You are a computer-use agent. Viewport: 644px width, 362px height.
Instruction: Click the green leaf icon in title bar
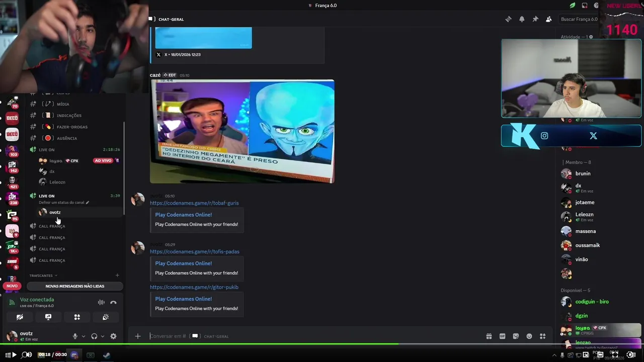pyautogui.click(x=573, y=6)
